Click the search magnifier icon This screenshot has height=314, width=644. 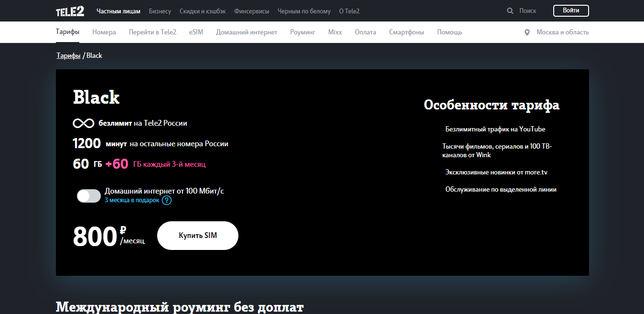pyautogui.click(x=510, y=11)
